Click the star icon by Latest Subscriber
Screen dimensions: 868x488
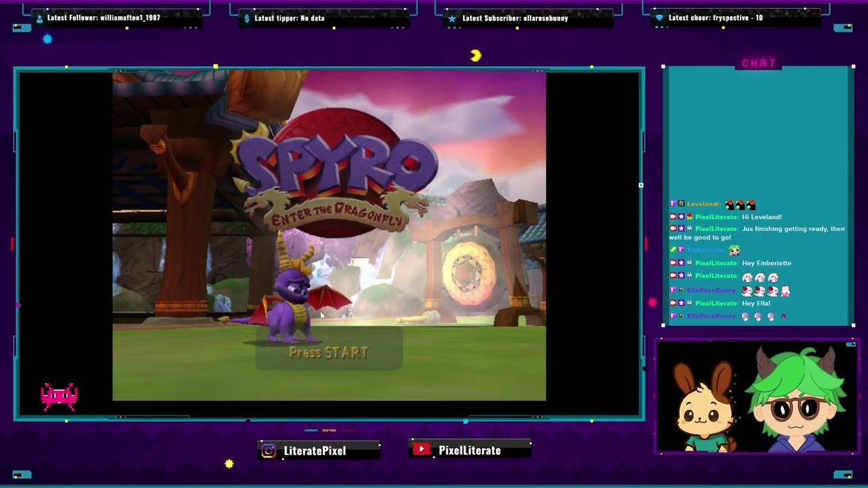(x=452, y=18)
